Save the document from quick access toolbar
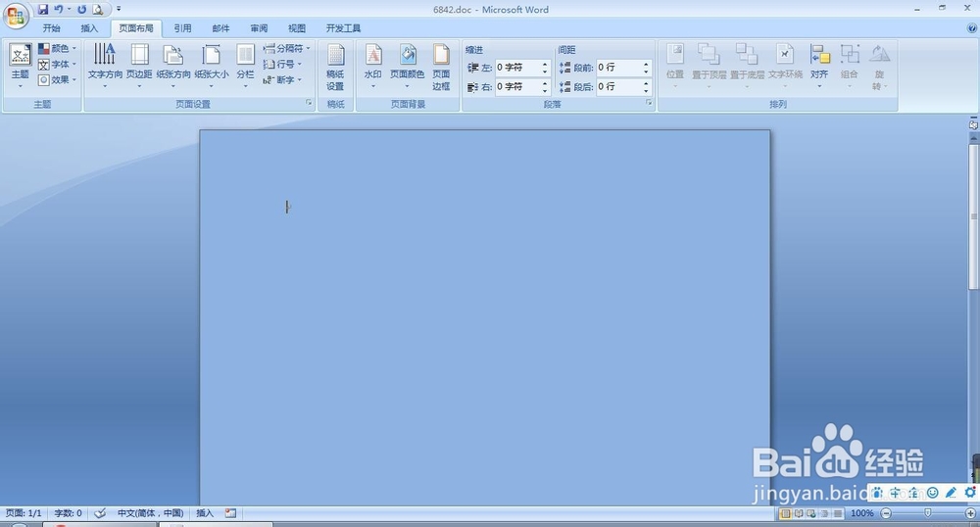The image size is (980, 527). pyautogui.click(x=42, y=10)
